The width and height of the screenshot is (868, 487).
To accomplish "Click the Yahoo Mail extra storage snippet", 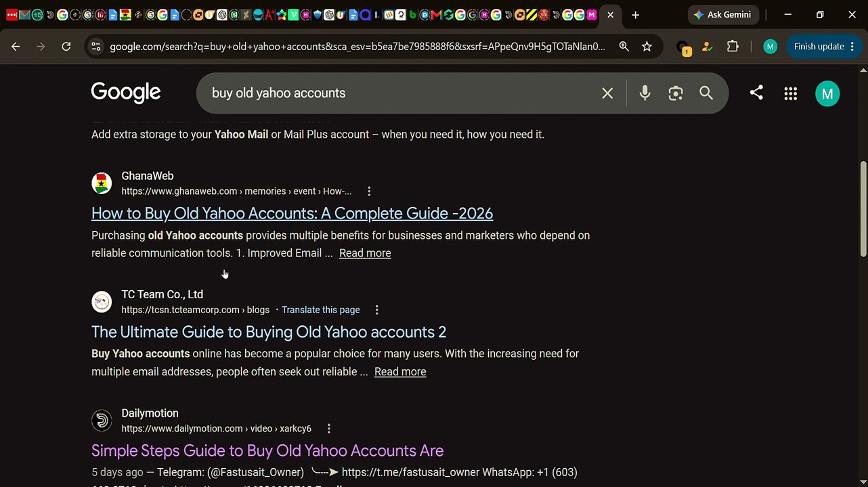I will 318,135.
